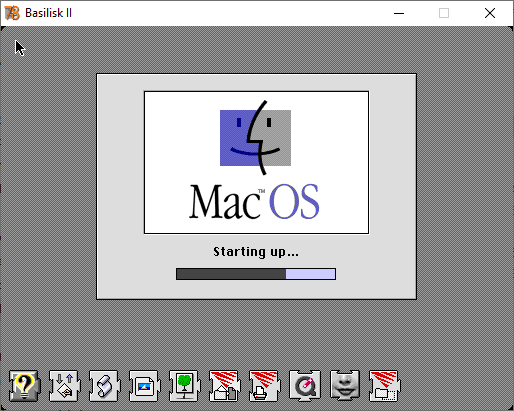Click the Basilisk II window title text
The width and height of the screenshot is (514, 411).
(x=48, y=13)
